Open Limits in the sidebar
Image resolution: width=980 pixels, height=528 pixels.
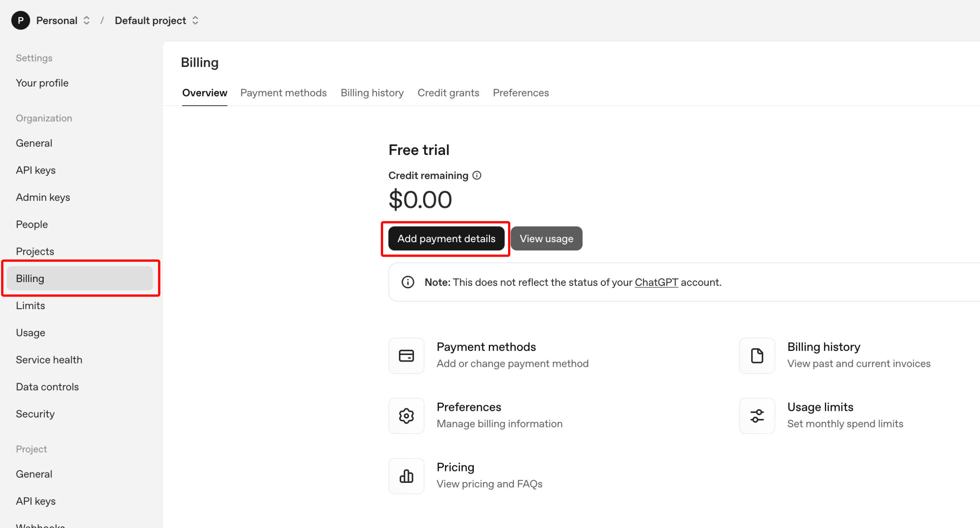[30, 305]
